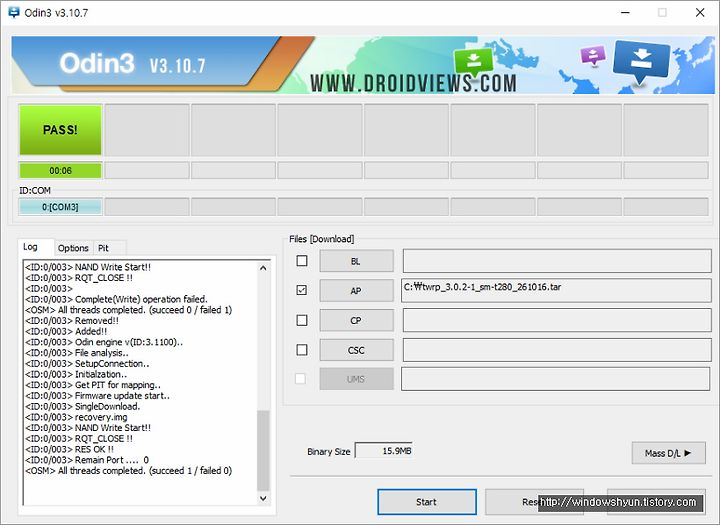Click the log scrollbar up arrow
This screenshot has height=525, width=720.
(x=263, y=268)
